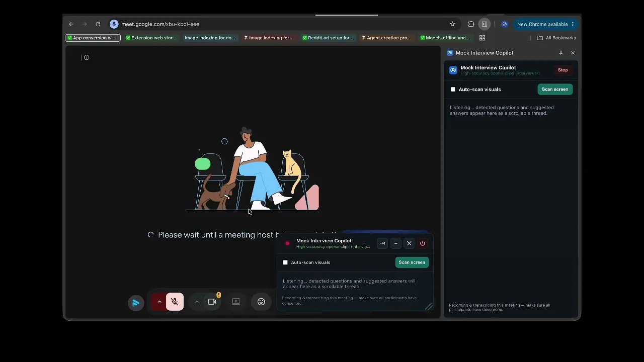Click the Mock Interview Copilot title in the floating widget
This screenshot has height=362, width=644.
[x=324, y=241]
